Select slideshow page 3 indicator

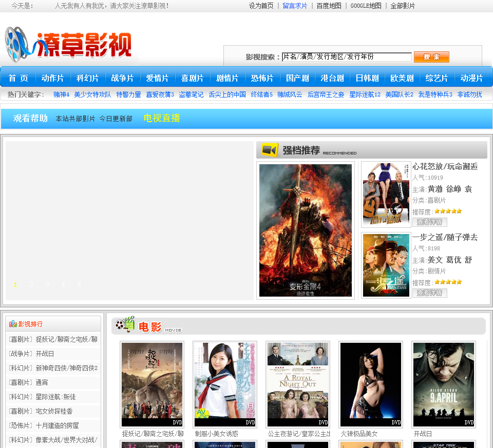(x=47, y=285)
